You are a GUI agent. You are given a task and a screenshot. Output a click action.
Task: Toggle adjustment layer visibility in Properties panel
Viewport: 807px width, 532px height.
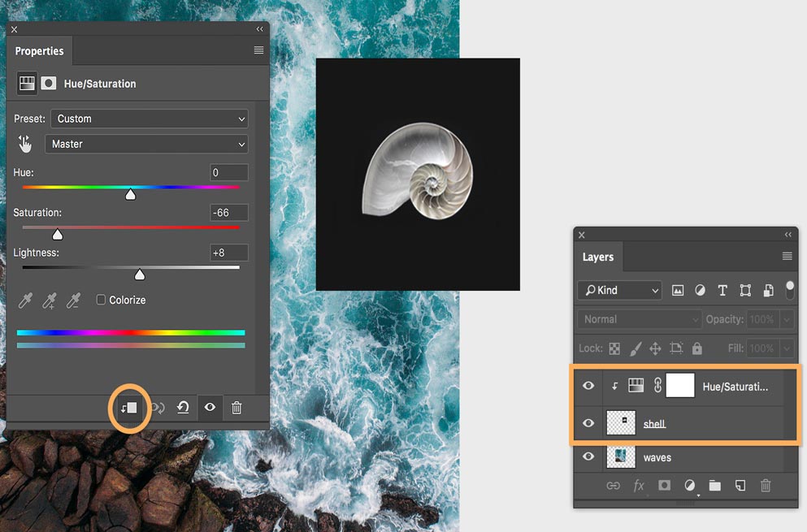(210, 408)
